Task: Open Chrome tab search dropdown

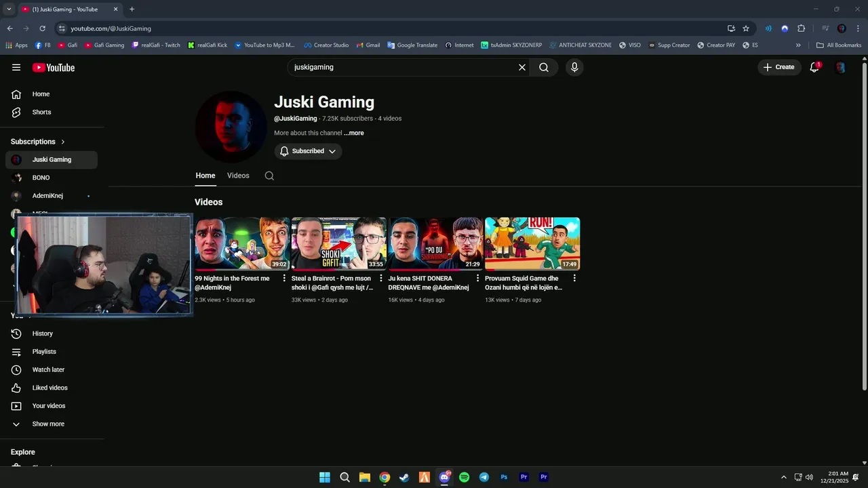Action: 9,9
